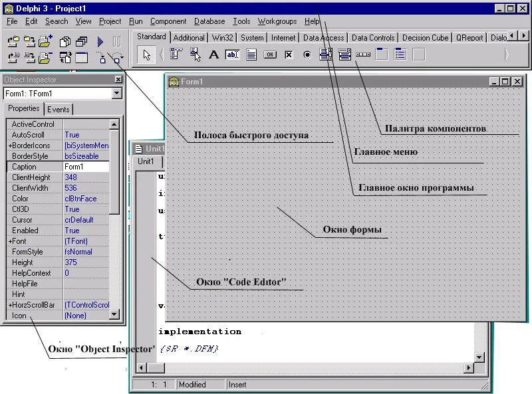Select the pointer tool in component palette
Screen dimensions: 532x394
point(146,54)
